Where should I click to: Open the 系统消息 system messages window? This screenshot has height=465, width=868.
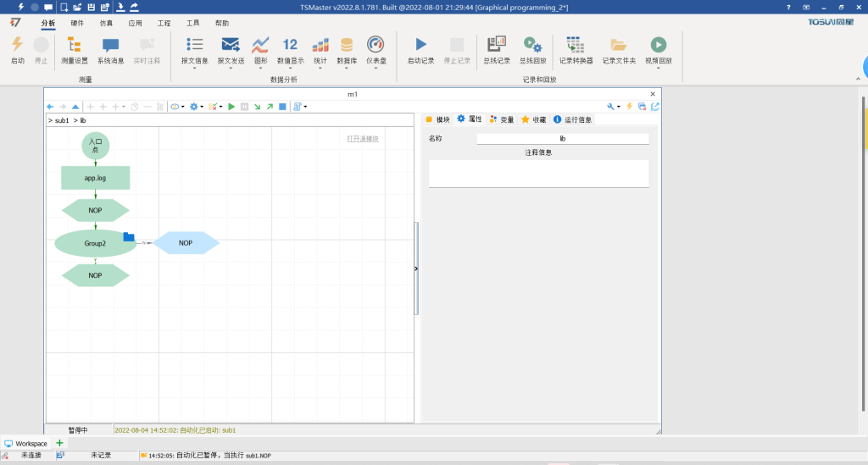(110, 45)
